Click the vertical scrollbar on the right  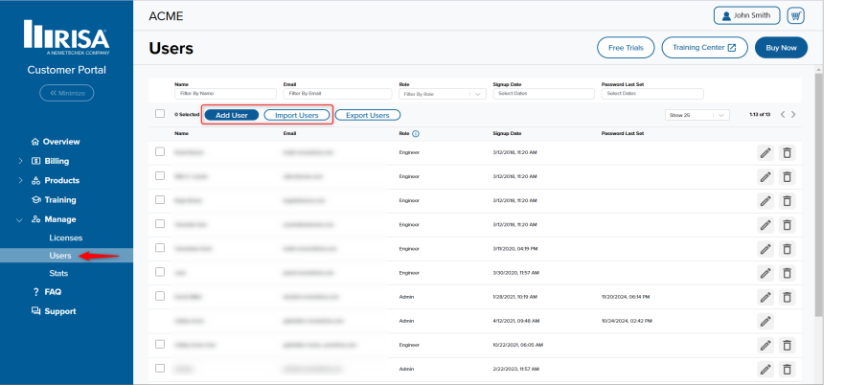click(x=817, y=192)
